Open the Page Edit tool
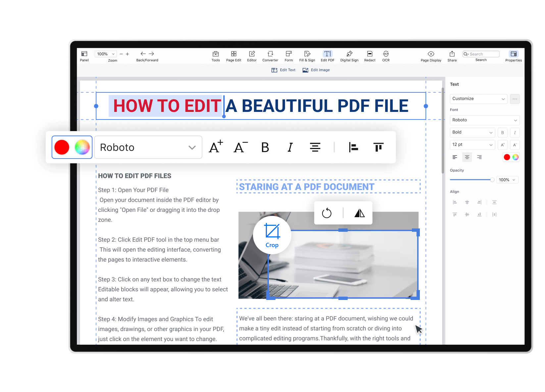This screenshot has width=545, height=392. [x=234, y=54]
